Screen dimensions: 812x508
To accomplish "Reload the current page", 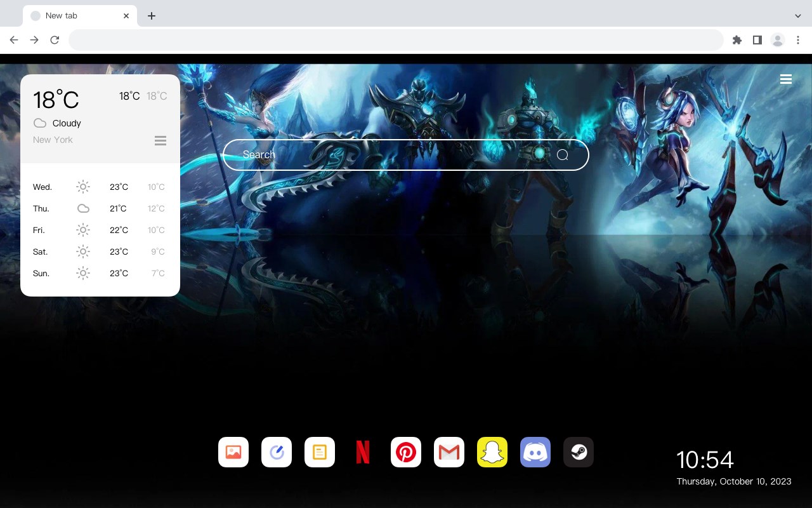I will pyautogui.click(x=55, y=40).
